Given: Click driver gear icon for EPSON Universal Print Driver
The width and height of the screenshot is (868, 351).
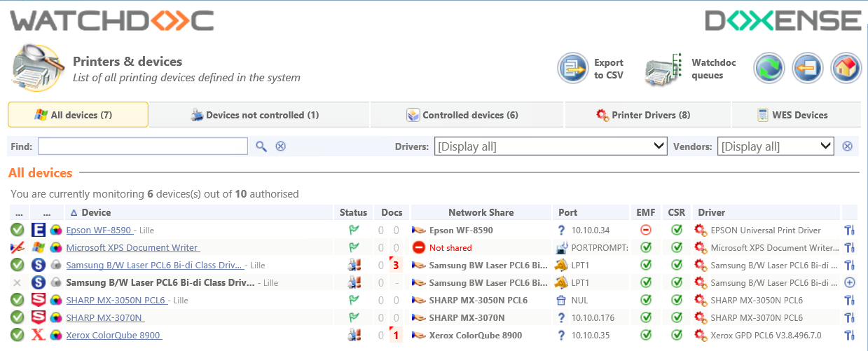Looking at the screenshot, I should 701,230.
